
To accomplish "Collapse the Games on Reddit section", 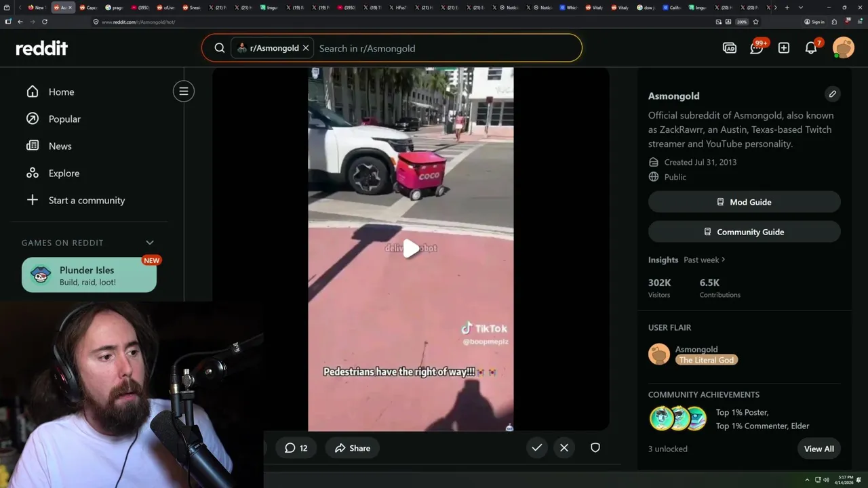I will click(150, 243).
